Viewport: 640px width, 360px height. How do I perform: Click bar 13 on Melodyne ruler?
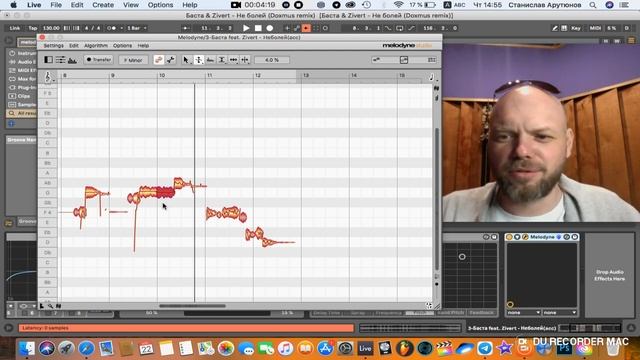(x=306, y=76)
